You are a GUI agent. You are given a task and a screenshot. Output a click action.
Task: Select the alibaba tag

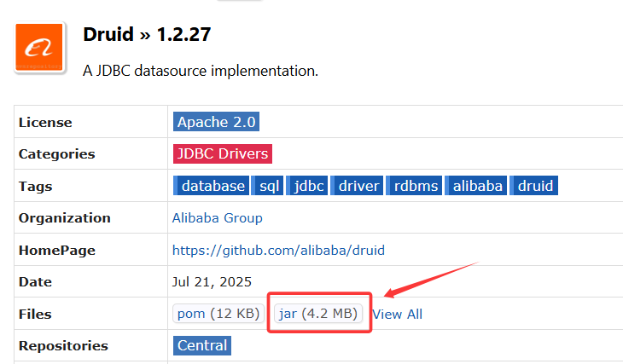tap(475, 186)
